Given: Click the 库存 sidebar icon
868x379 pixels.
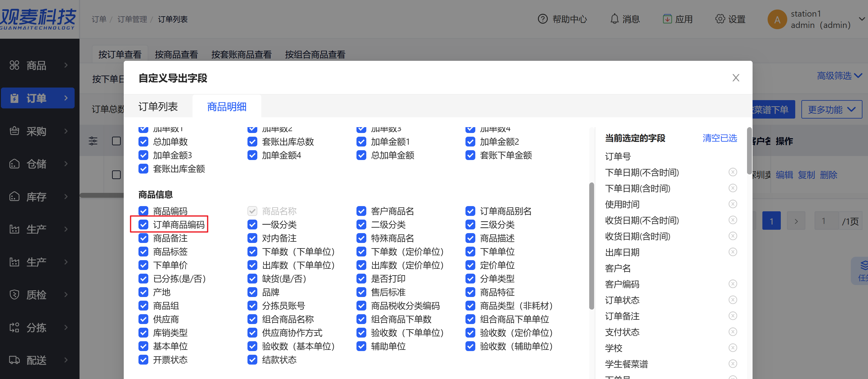Looking at the screenshot, I should (x=14, y=196).
